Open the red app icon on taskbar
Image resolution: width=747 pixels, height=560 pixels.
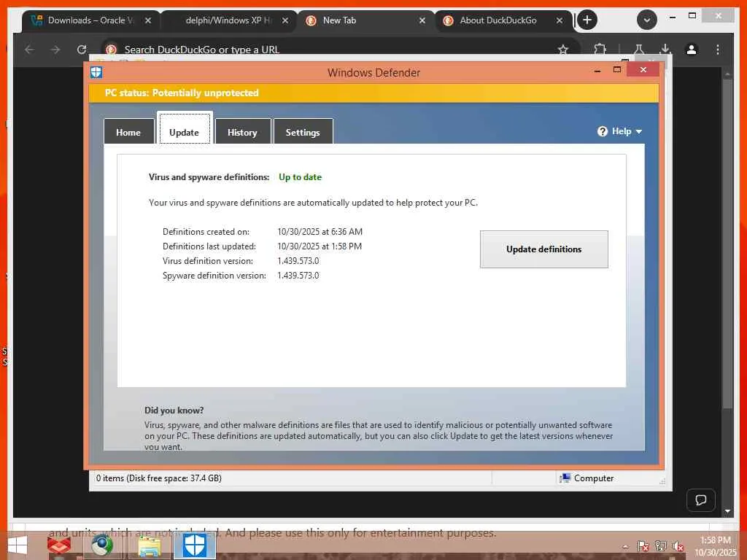tap(59, 545)
